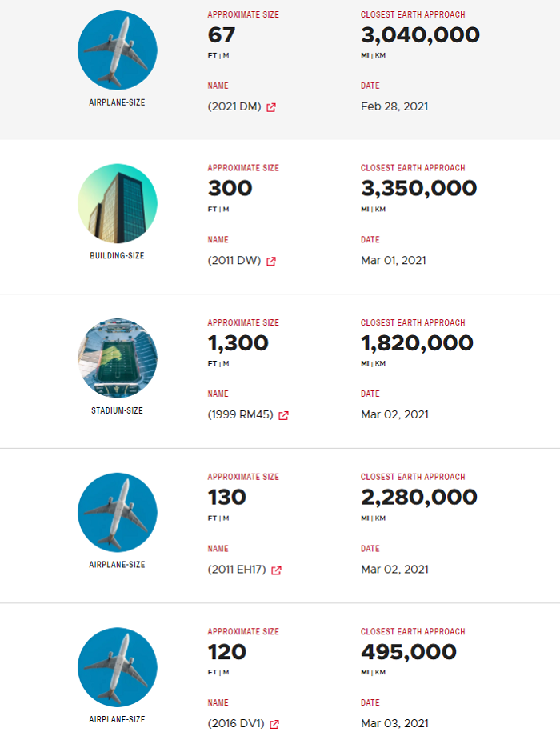Click airplane image in the 2021 DM row
560x740 pixels.
118,50
